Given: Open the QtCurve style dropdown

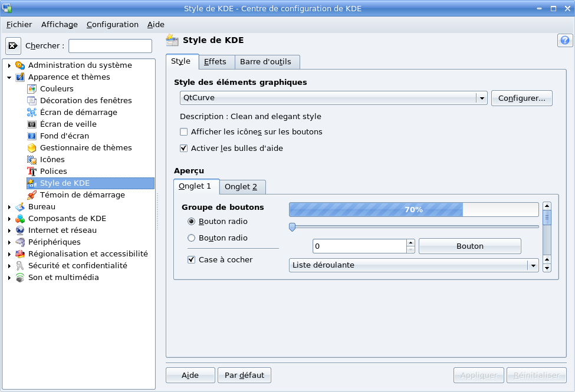Looking at the screenshot, I should (x=334, y=98).
